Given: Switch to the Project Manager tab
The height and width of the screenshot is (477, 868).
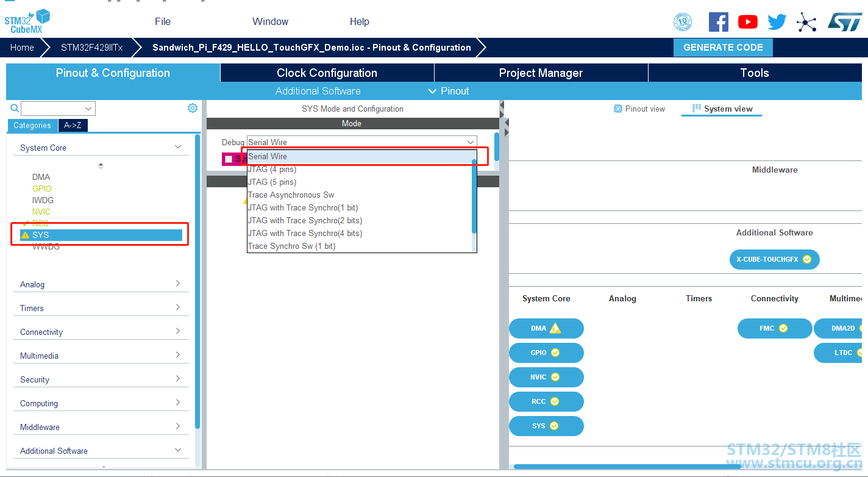Looking at the screenshot, I should 541,73.
